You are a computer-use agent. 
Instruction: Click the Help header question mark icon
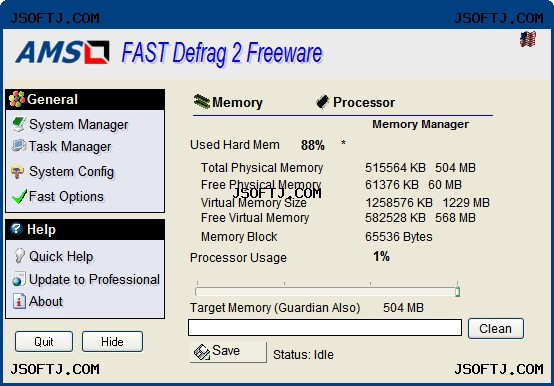16,229
